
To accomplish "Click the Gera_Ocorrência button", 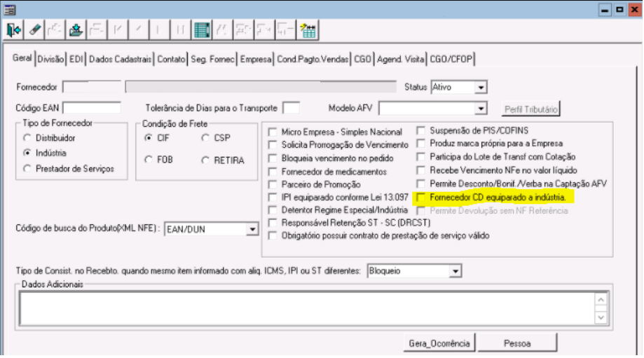I will (439, 343).
